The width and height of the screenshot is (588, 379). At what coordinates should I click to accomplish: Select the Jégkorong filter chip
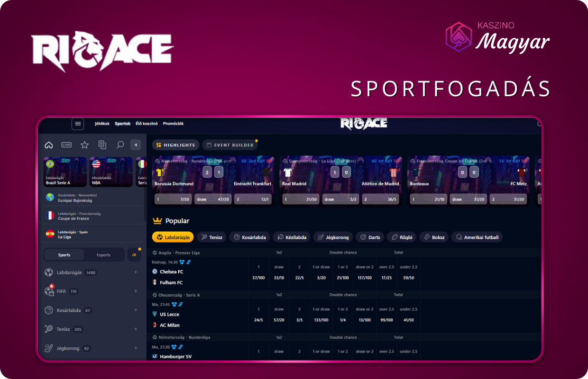coord(333,237)
